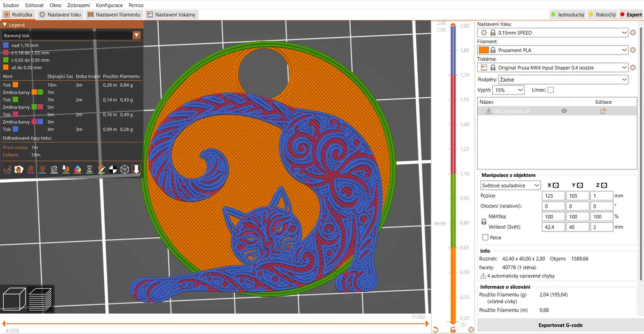The width and height of the screenshot is (644, 334).
Task: Edit print settings preset gear icon
Action: coord(633,33)
